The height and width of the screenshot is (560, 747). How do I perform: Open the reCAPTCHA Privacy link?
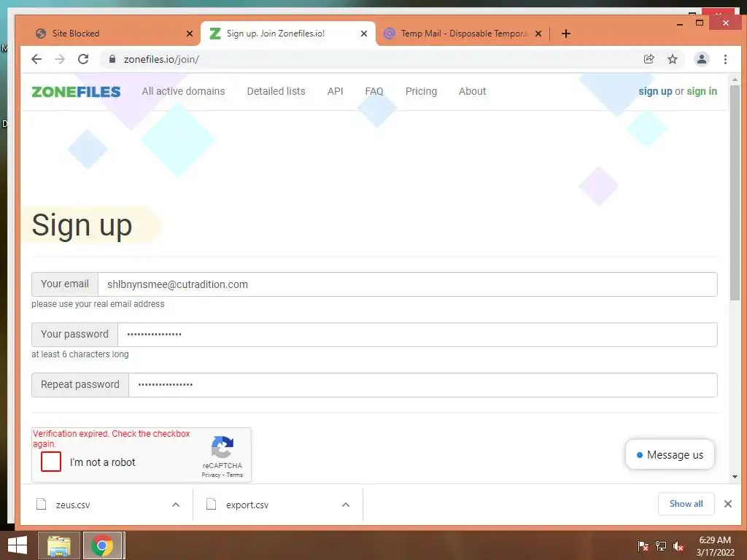click(x=211, y=475)
